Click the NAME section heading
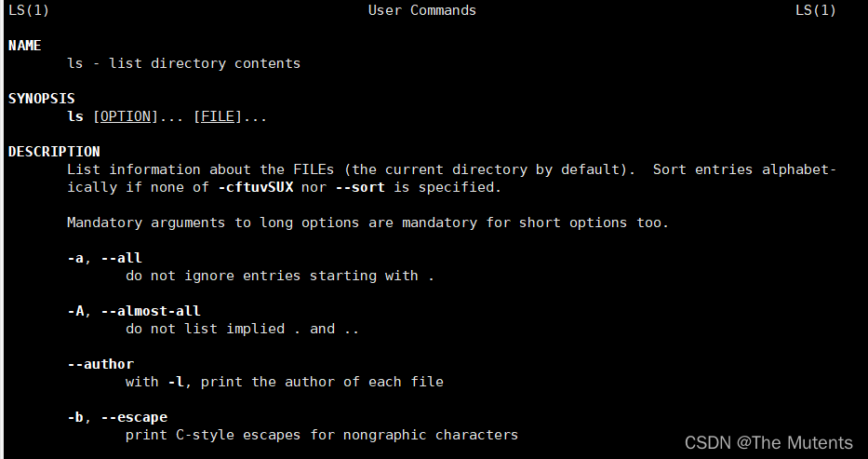Screen dimensions: 868x459 [x=25, y=46]
